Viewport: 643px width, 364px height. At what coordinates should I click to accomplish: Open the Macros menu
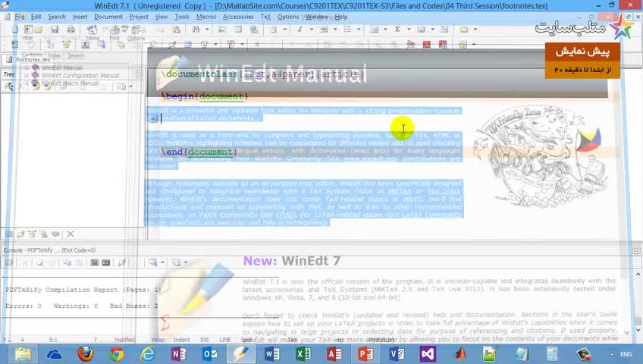click(205, 17)
